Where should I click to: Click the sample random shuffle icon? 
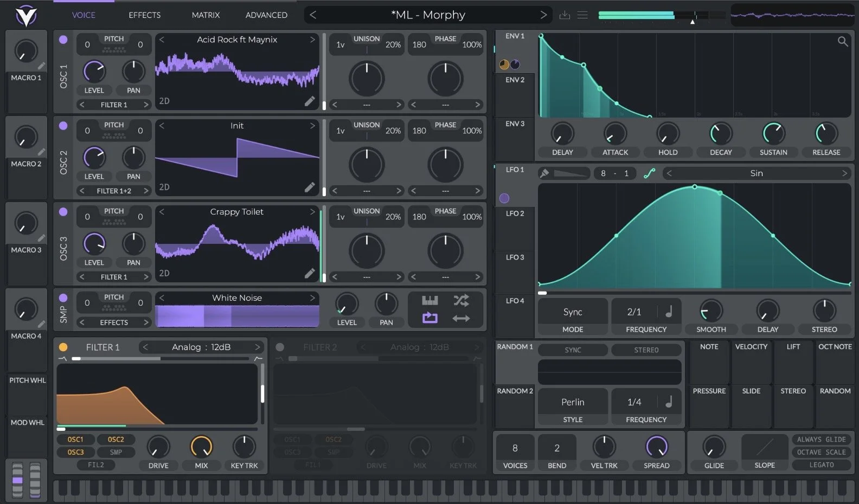pyautogui.click(x=461, y=300)
